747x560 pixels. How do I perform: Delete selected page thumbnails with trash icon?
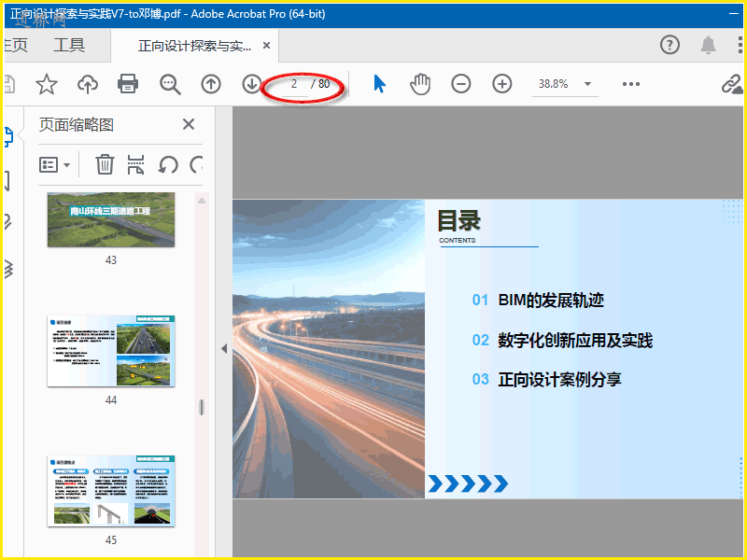point(105,165)
